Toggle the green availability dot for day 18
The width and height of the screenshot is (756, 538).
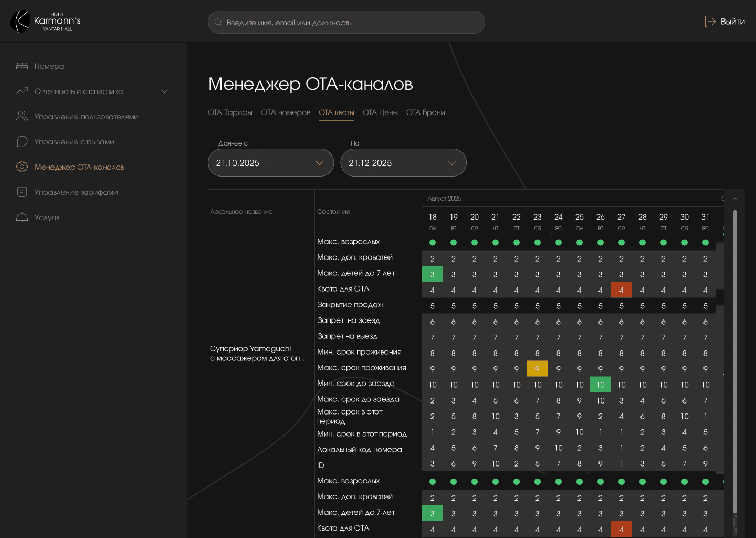tap(433, 243)
